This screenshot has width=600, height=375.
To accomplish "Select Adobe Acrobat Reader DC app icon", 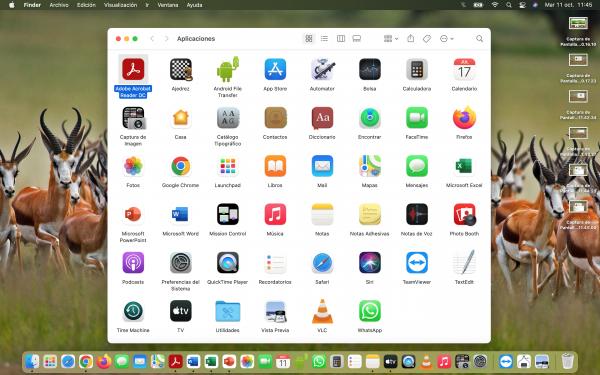I will click(x=133, y=69).
